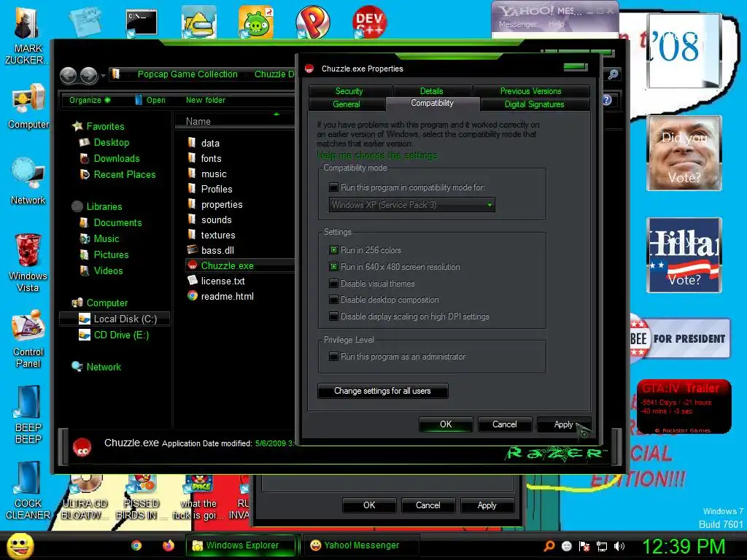Click the Explorer help question mark icon
The image size is (747, 560).
(606, 100)
